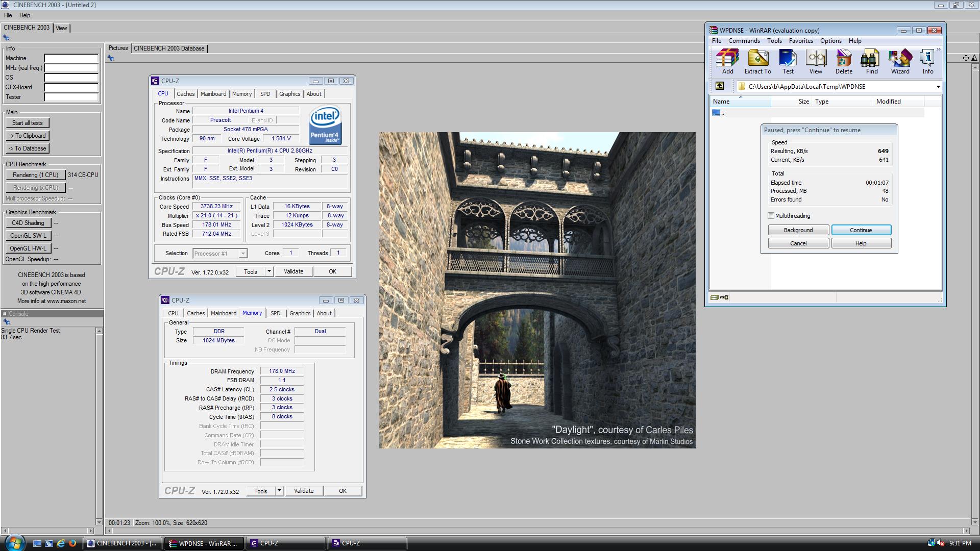Viewport: 980px width, 551px height.
Task: Collapse the Console panel header
Action: 5,314
